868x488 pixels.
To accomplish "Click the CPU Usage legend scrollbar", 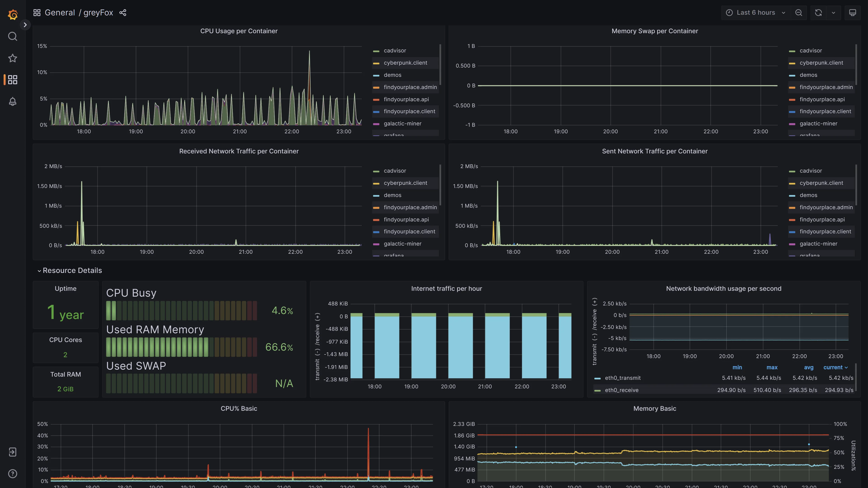I will pyautogui.click(x=440, y=65).
